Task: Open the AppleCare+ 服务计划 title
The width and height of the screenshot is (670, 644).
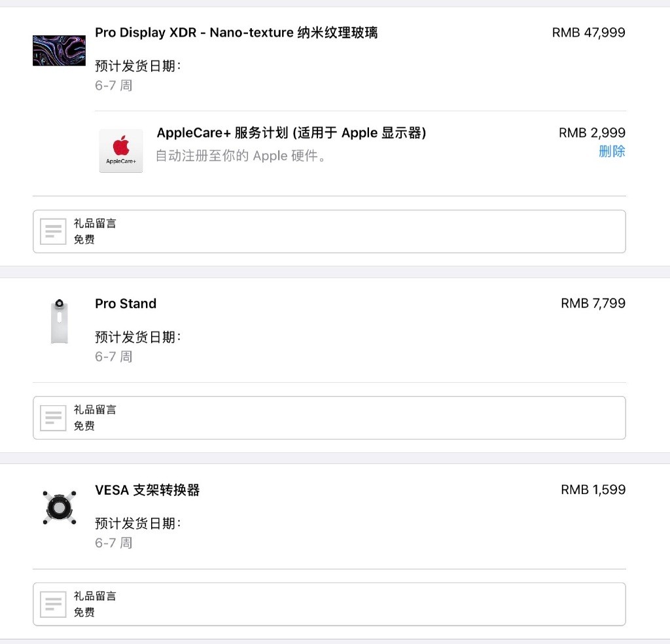Action: [x=292, y=132]
